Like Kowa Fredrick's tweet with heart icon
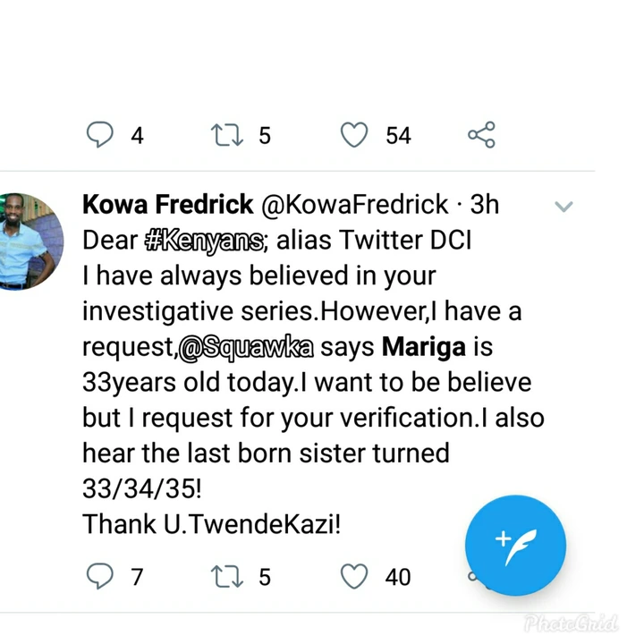Image resolution: width=644 pixels, height=644 pixels. pyautogui.click(x=355, y=577)
